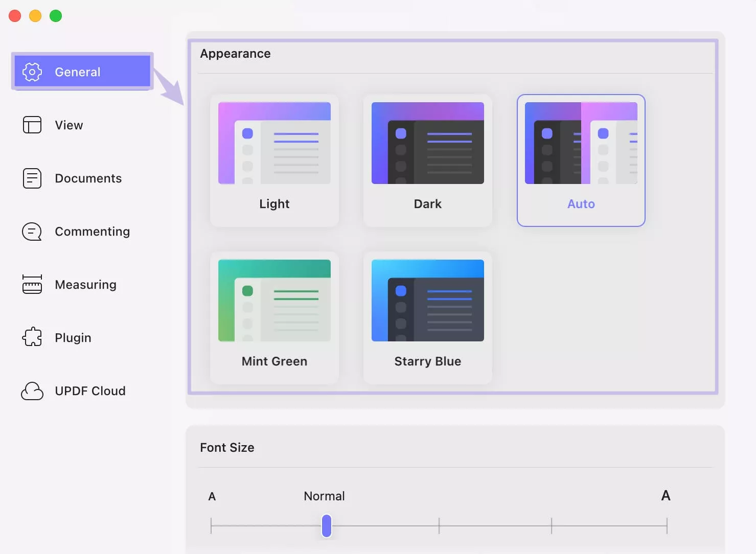Go to Commenting preferences
756x554 pixels.
coord(82,232)
